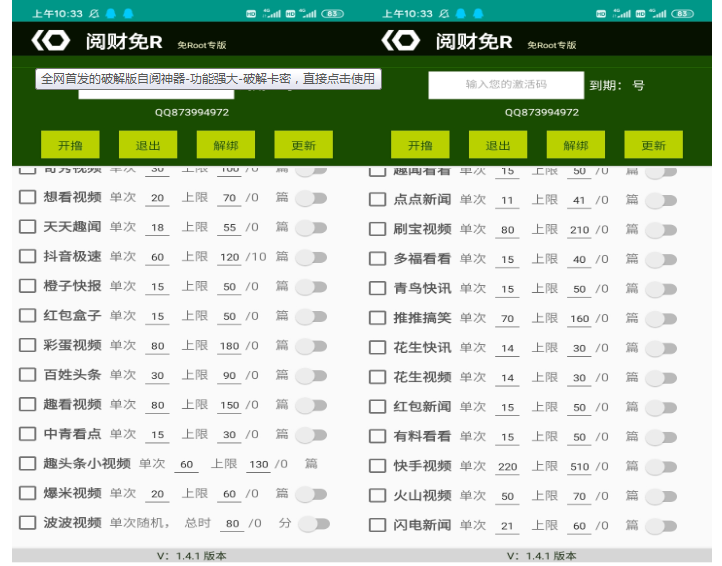Tick the 刷宝视频 checkbox

[378, 229]
